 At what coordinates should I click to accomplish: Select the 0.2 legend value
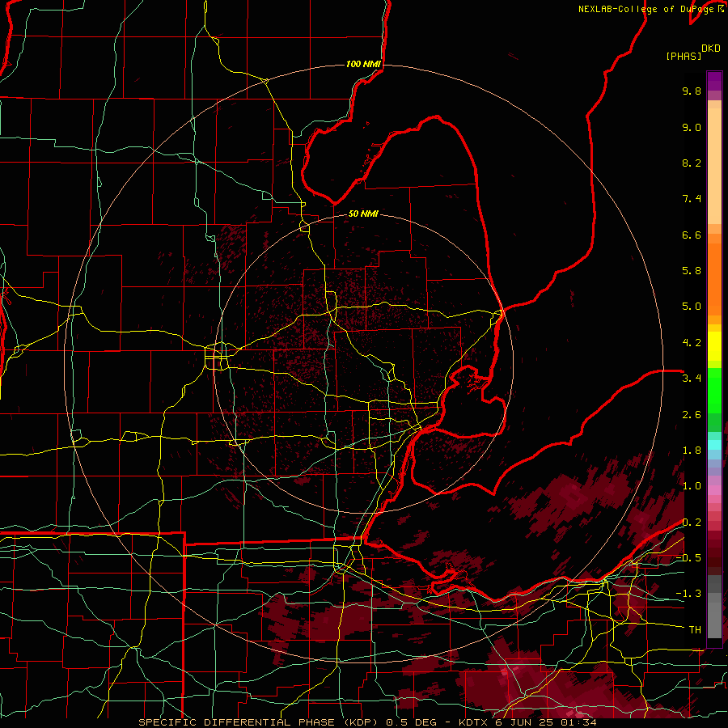[x=692, y=523]
